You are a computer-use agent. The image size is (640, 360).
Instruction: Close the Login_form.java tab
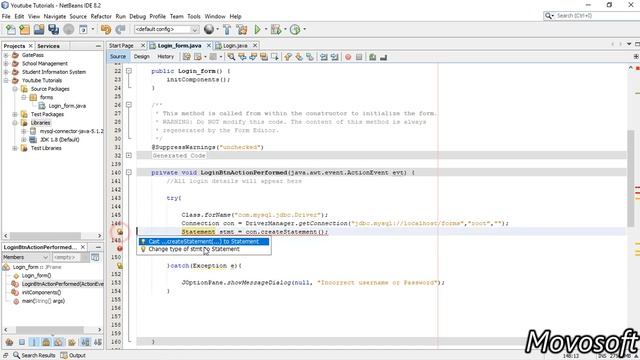point(209,46)
